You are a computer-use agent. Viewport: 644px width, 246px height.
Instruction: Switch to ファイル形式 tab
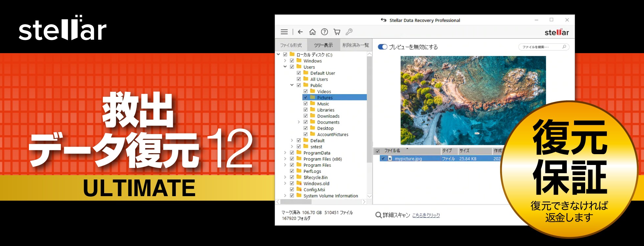291,45
